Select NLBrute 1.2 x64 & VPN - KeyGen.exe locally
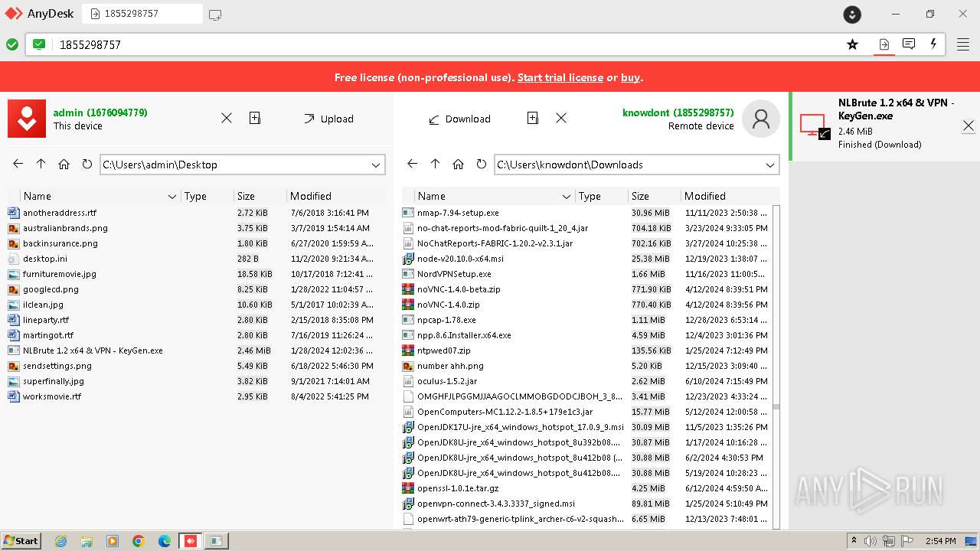This screenshot has width=980, height=551. point(93,350)
